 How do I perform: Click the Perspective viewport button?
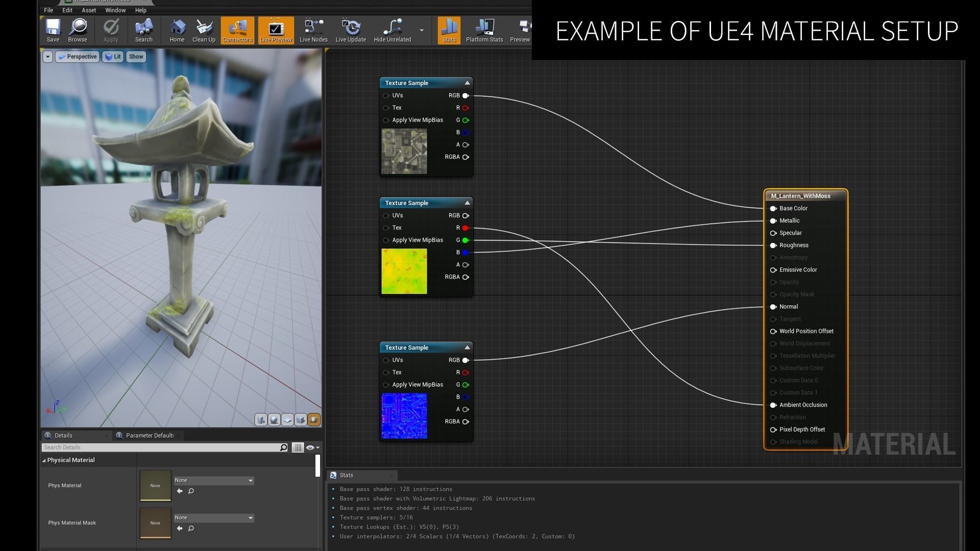[77, 57]
